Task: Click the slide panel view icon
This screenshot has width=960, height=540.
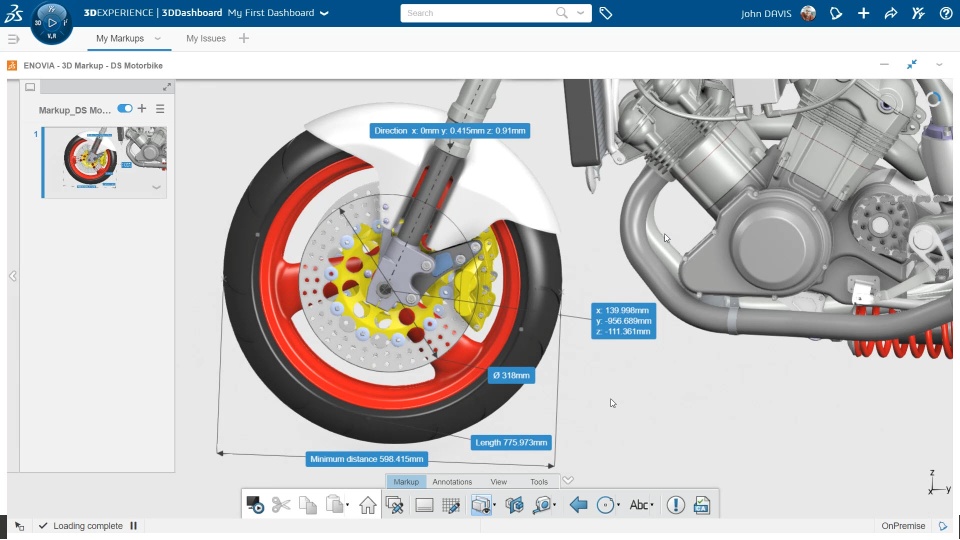Action: (30, 87)
